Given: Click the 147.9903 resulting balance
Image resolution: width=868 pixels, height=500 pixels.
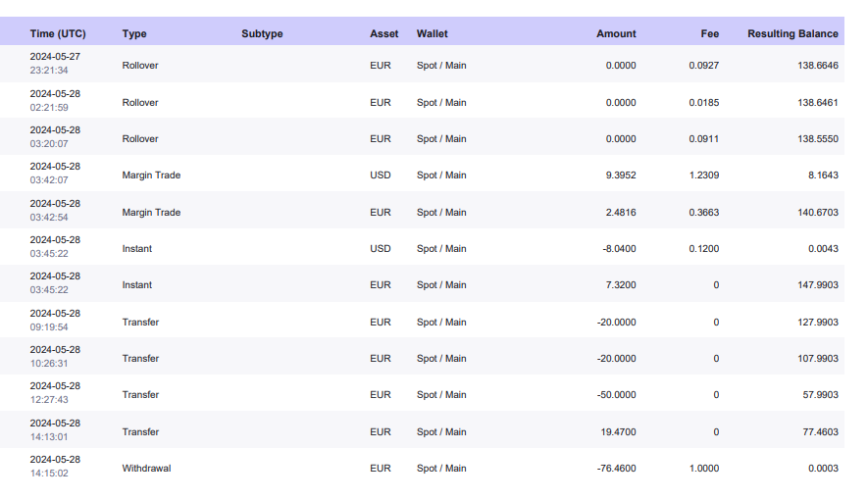Looking at the screenshot, I should tap(817, 285).
